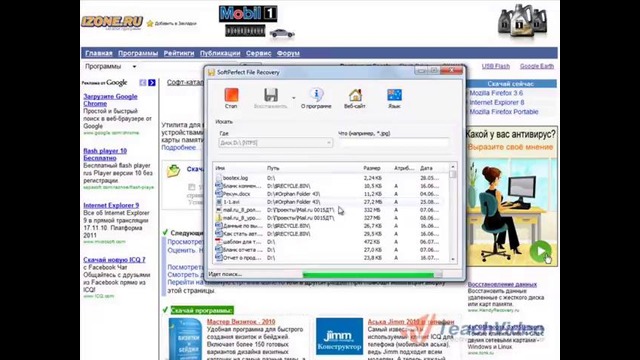
Task: Select the Как стать авт... file row
Action: tap(331, 234)
